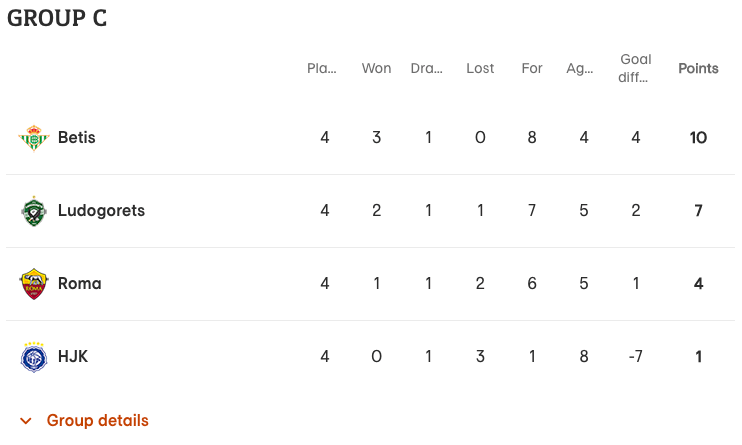Screen dimensions: 742x445
Task: Click the Ludogorets club crest icon
Action: (x=33, y=211)
